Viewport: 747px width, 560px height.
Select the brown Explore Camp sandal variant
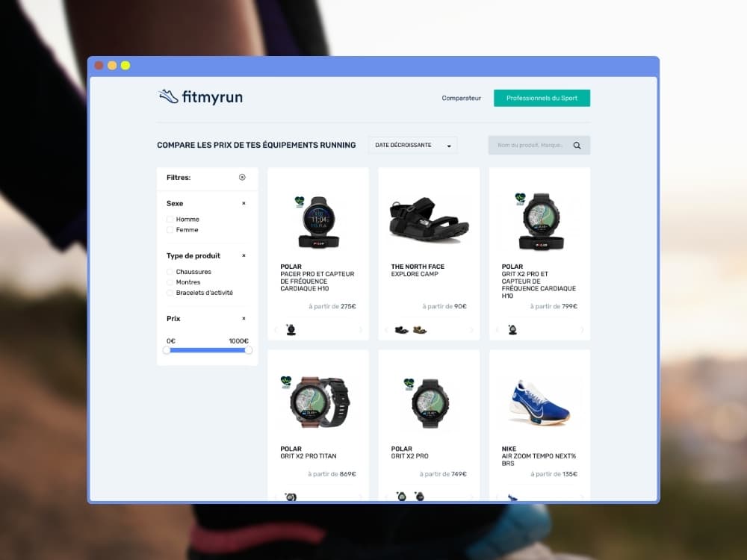[420, 330]
